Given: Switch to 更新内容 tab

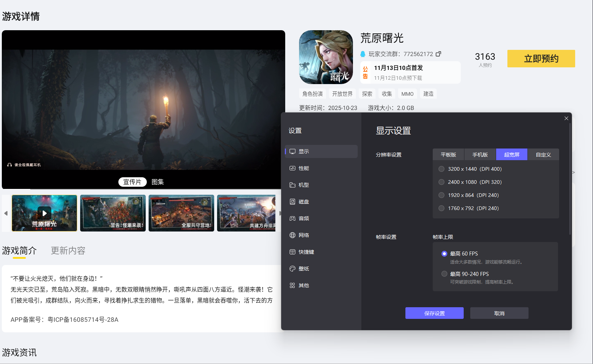Looking at the screenshot, I should click(68, 250).
